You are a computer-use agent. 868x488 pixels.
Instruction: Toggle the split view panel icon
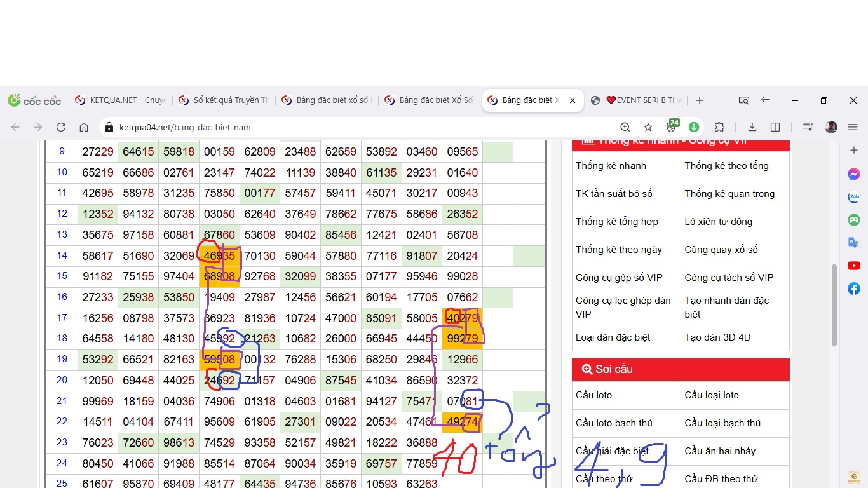point(775,127)
